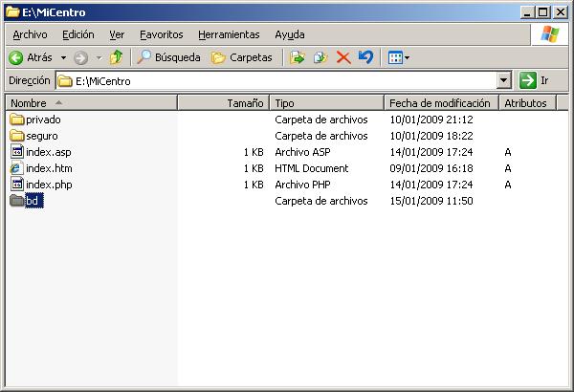Open the Favoritos menu
574x392 pixels.
(161, 34)
